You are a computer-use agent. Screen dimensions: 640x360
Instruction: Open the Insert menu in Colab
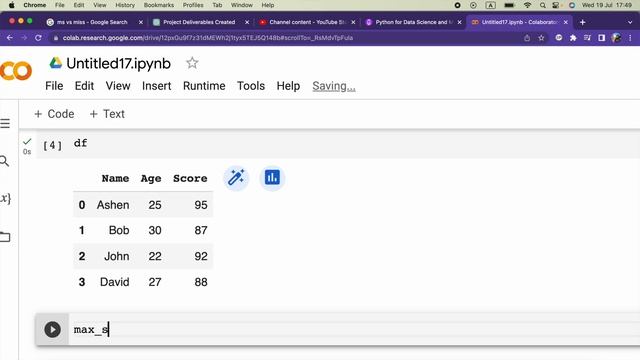(x=156, y=86)
